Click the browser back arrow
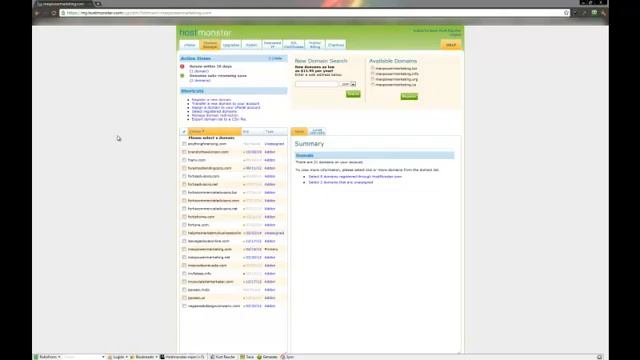 [x=37, y=13]
